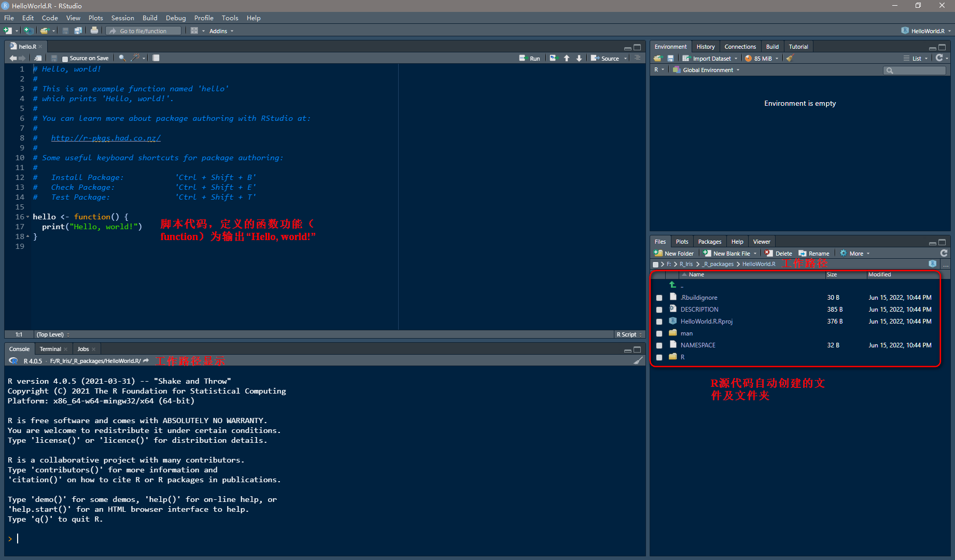Check the DESCRIPTION file checkbox
The image size is (955, 560).
pos(659,310)
